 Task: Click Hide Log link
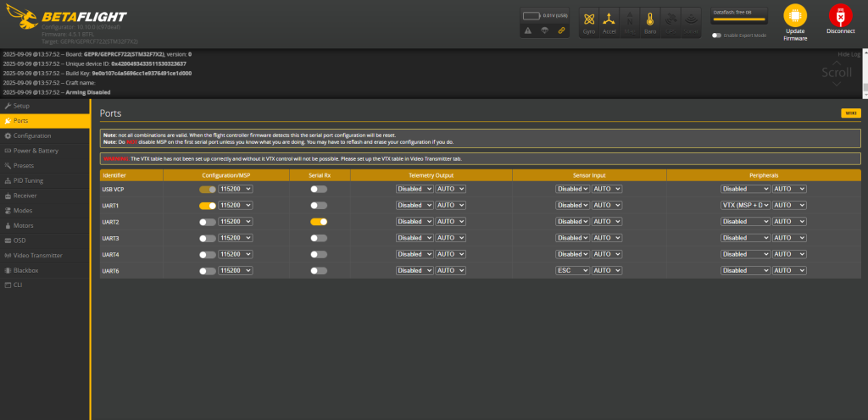(x=849, y=54)
